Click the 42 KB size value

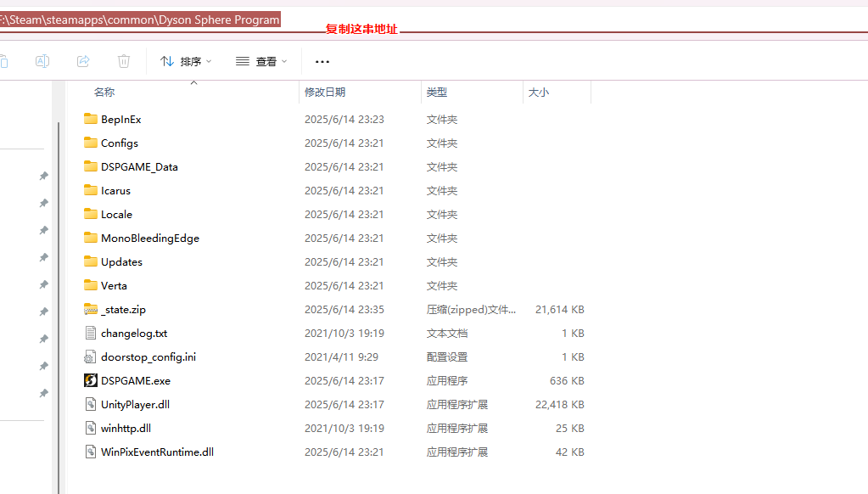[570, 452]
